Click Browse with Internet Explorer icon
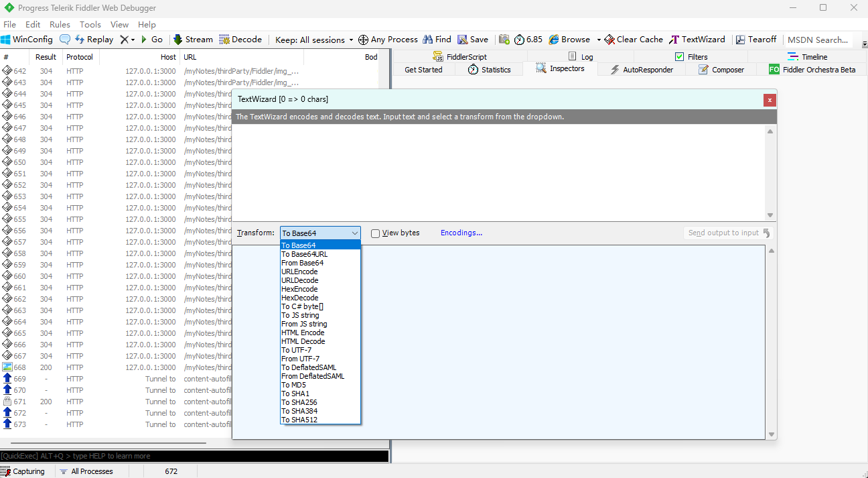 [x=569, y=40]
